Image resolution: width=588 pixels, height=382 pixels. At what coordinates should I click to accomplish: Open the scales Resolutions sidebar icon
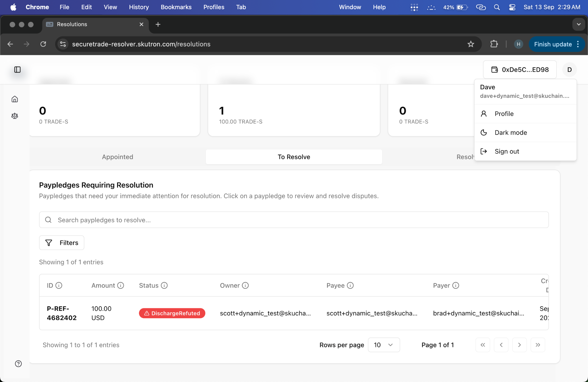pyautogui.click(x=15, y=116)
